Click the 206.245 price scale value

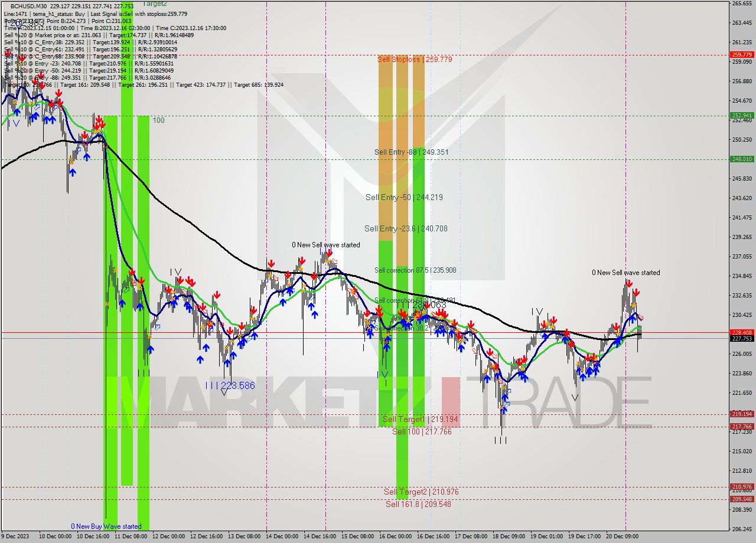tap(742, 529)
